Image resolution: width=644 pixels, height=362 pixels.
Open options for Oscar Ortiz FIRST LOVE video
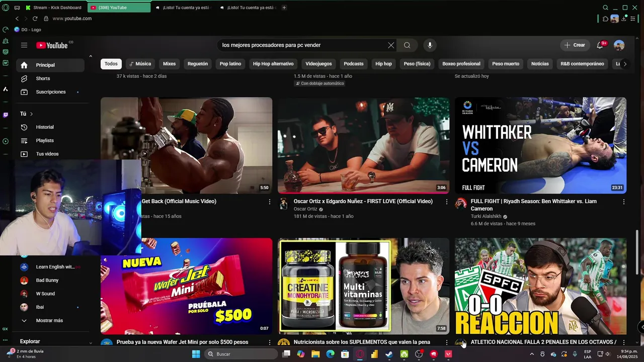tap(446, 202)
